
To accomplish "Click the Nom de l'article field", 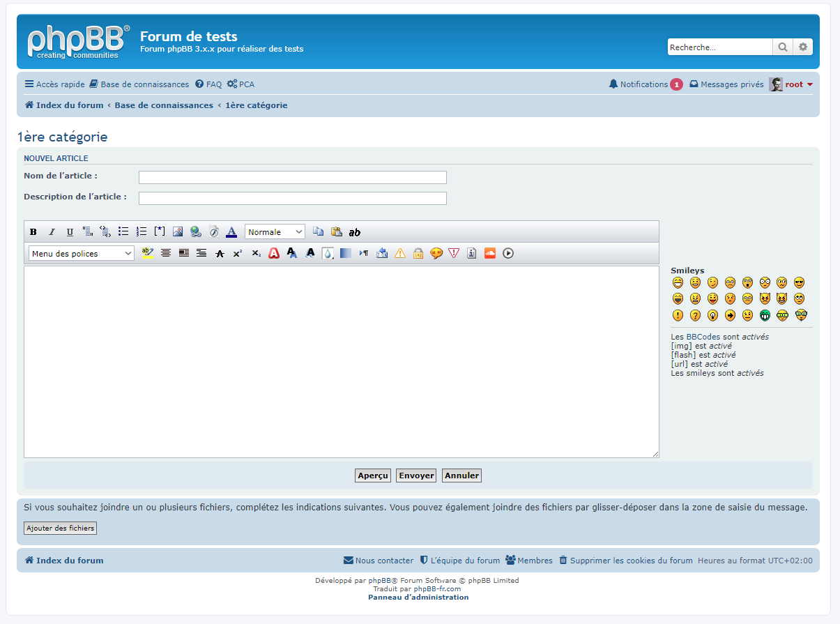I will coord(292,177).
